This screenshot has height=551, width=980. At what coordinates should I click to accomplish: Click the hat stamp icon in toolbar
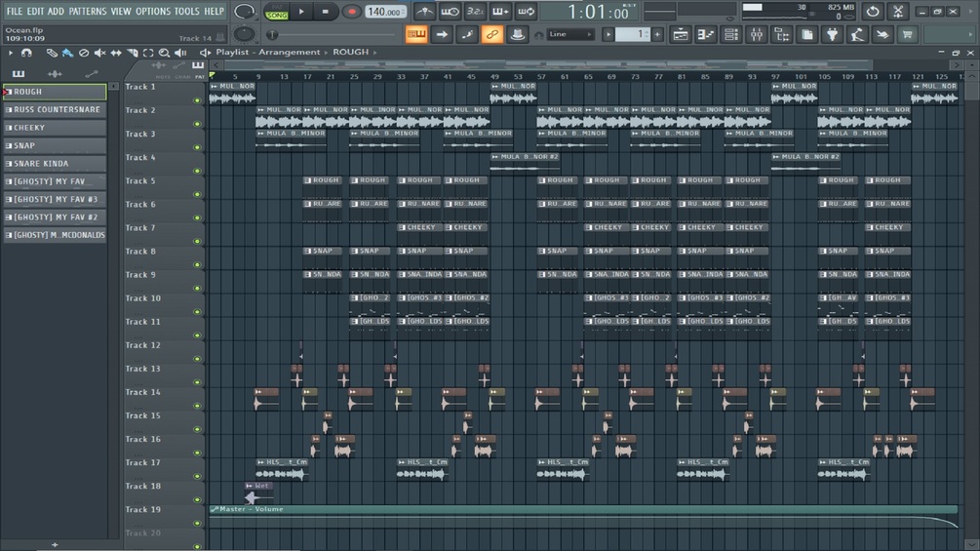pyautogui.click(x=517, y=34)
